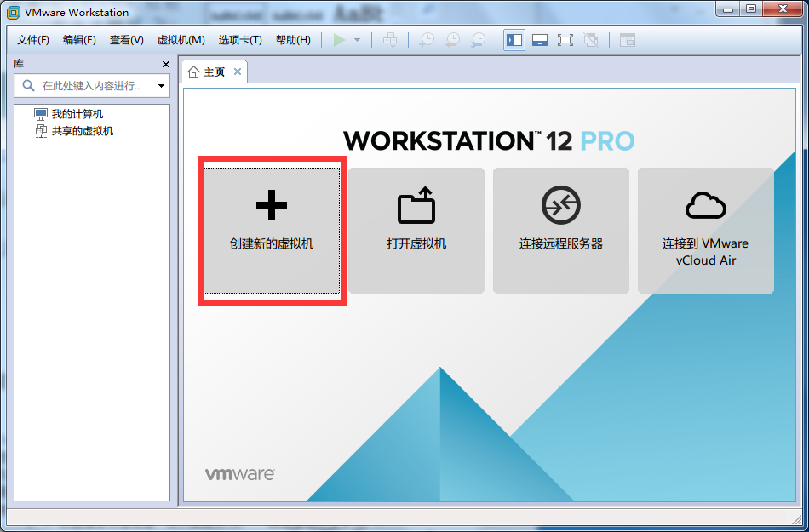
Task: Click the library search input field
Action: pos(89,86)
